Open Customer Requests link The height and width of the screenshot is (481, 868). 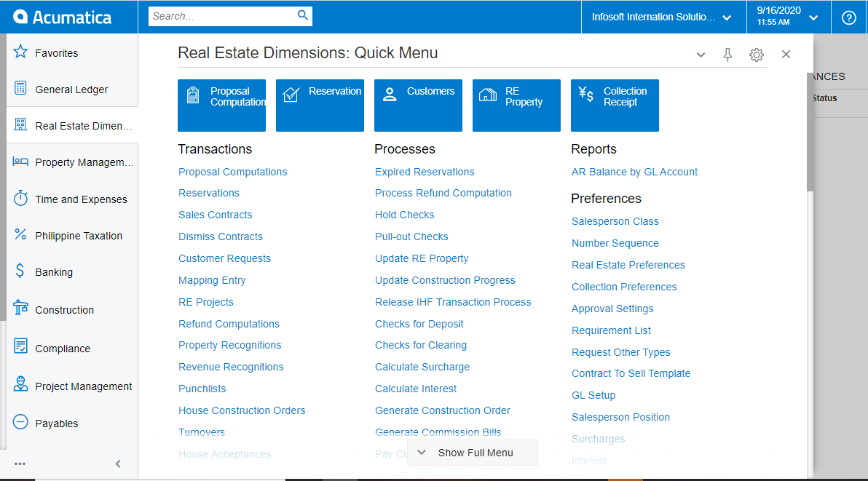tap(224, 258)
